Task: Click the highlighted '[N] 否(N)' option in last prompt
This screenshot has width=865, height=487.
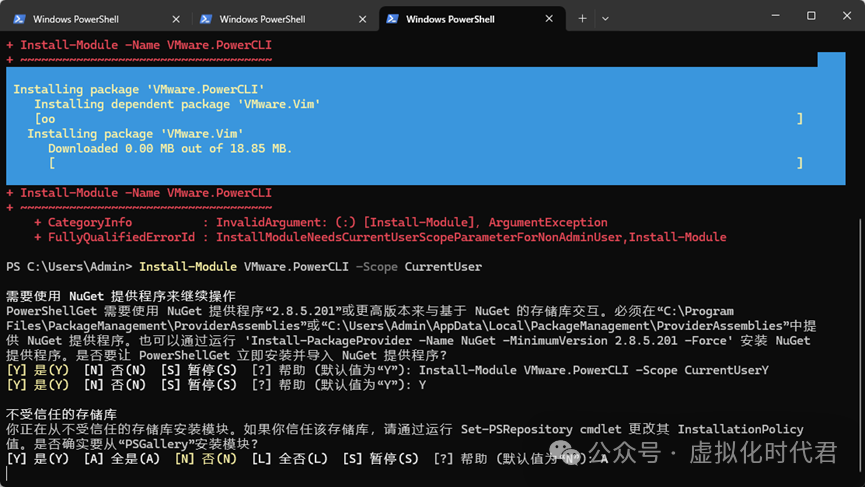Action: point(206,458)
